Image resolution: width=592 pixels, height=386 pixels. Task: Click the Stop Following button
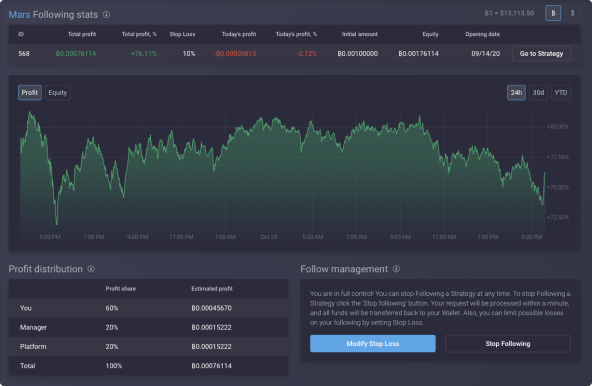508,344
